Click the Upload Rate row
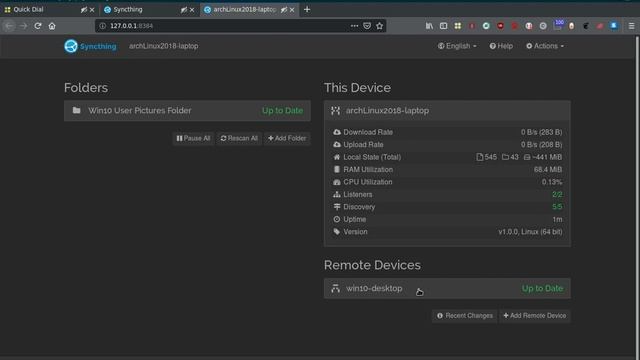The width and height of the screenshot is (640, 360). 447,144
